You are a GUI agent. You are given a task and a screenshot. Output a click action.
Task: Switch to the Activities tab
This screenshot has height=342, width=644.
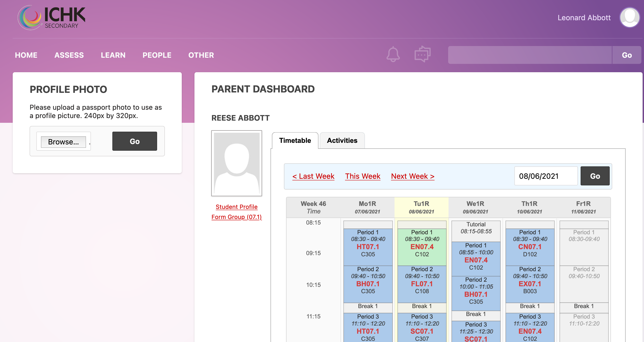(342, 140)
